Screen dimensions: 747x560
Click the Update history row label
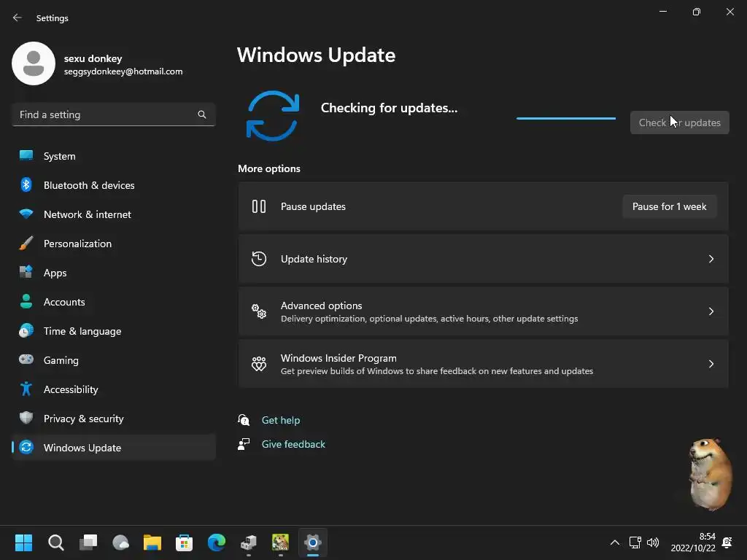point(314,259)
